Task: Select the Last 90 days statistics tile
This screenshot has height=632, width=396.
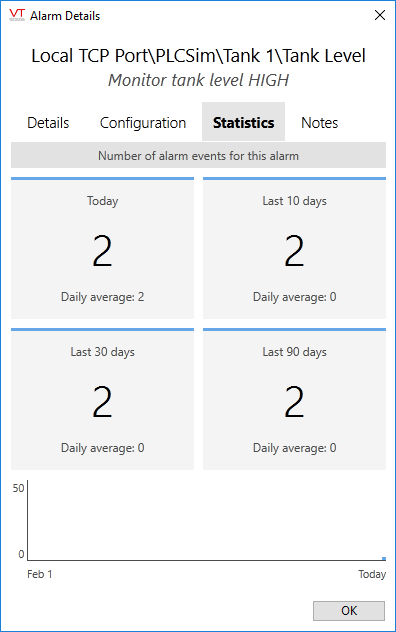Action: tap(294, 399)
